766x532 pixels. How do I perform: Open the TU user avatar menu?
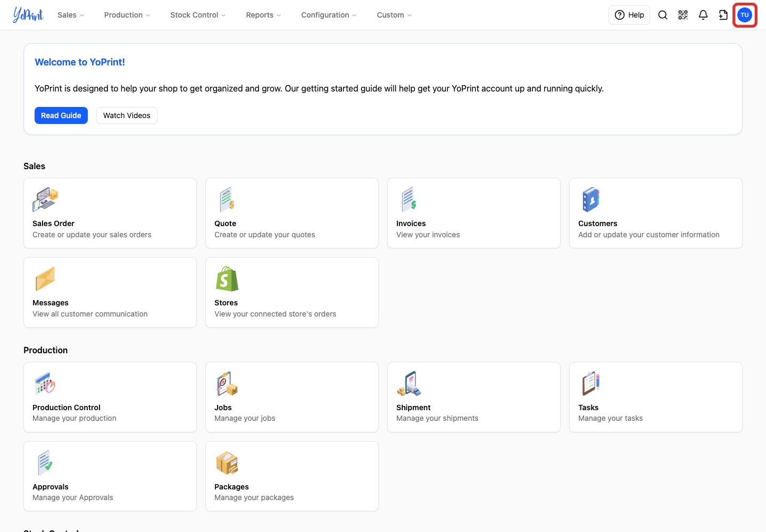(745, 15)
